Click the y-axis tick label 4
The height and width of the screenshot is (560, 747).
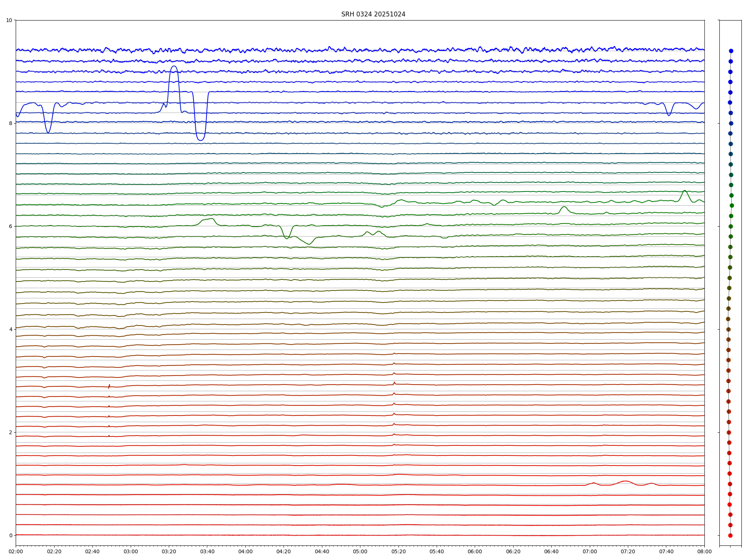tap(10, 329)
